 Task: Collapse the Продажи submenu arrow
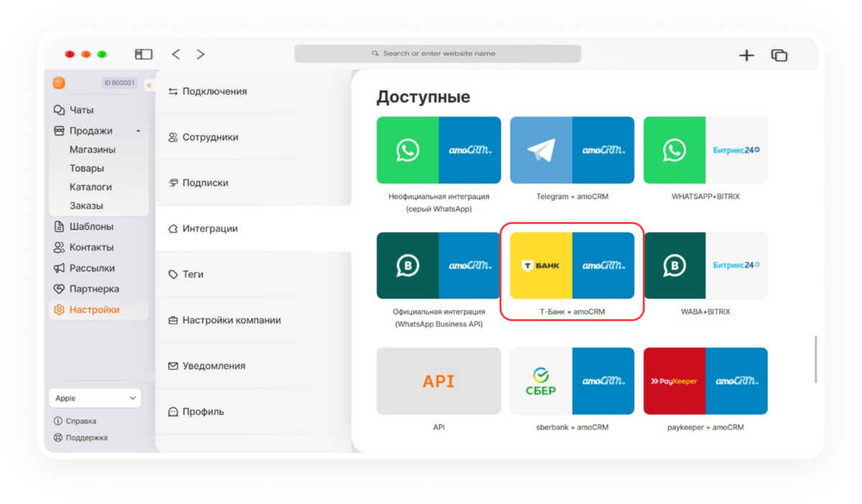138,131
